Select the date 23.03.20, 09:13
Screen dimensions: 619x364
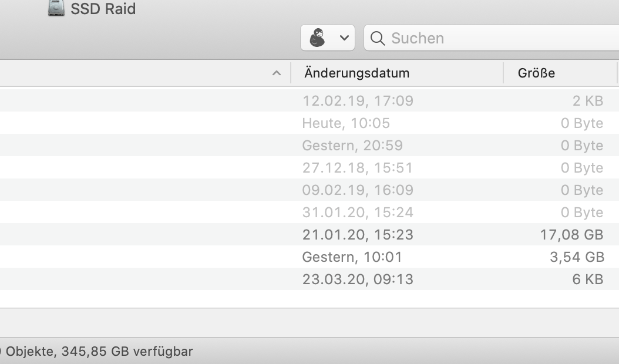(358, 279)
